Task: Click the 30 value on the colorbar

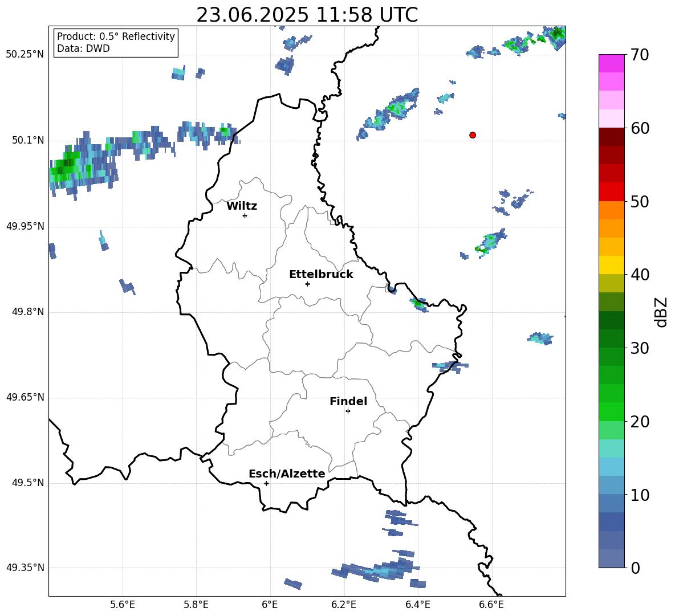Action: (640, 348)
